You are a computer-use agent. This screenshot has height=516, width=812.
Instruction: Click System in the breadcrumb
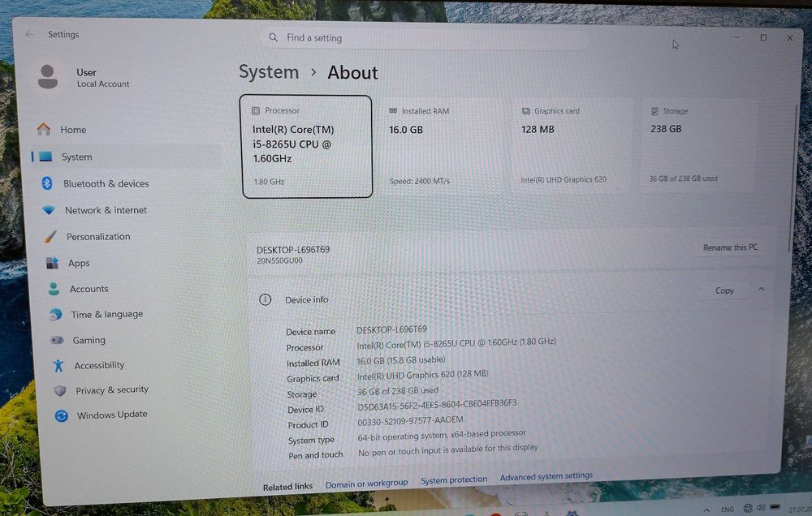coord(269,71)
